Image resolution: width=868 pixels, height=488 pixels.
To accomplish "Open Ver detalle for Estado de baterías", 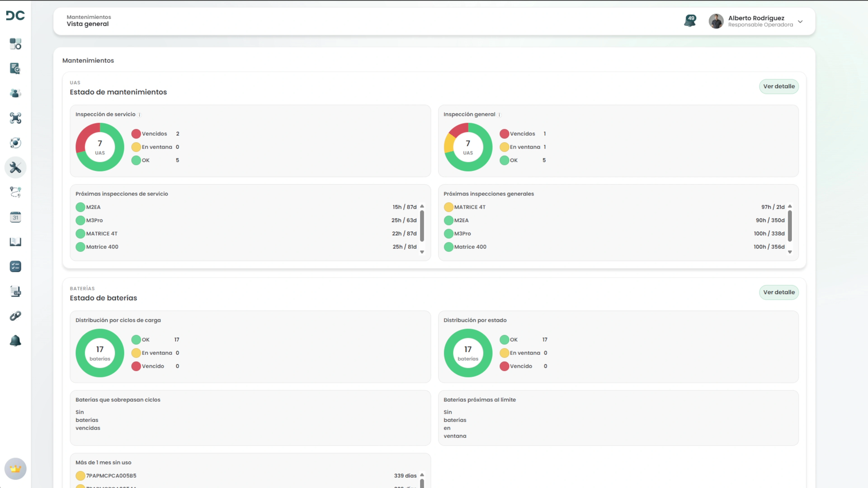I will 779,292.
